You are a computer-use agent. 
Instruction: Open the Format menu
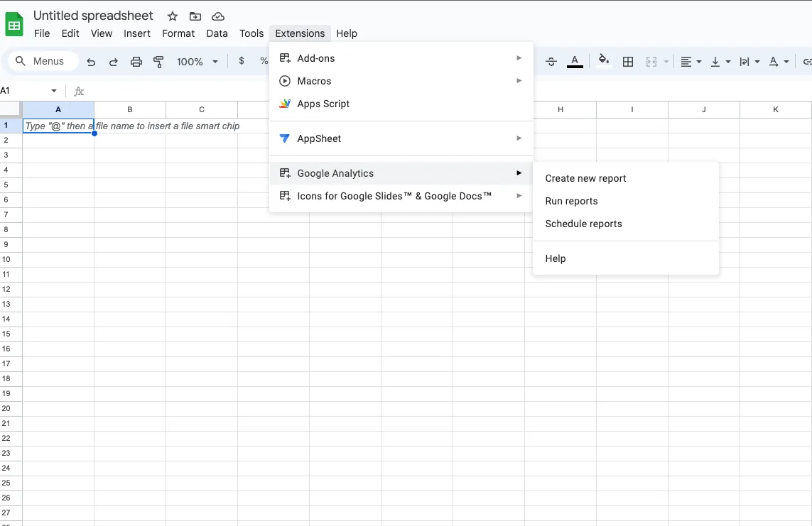tap(178, 33)
